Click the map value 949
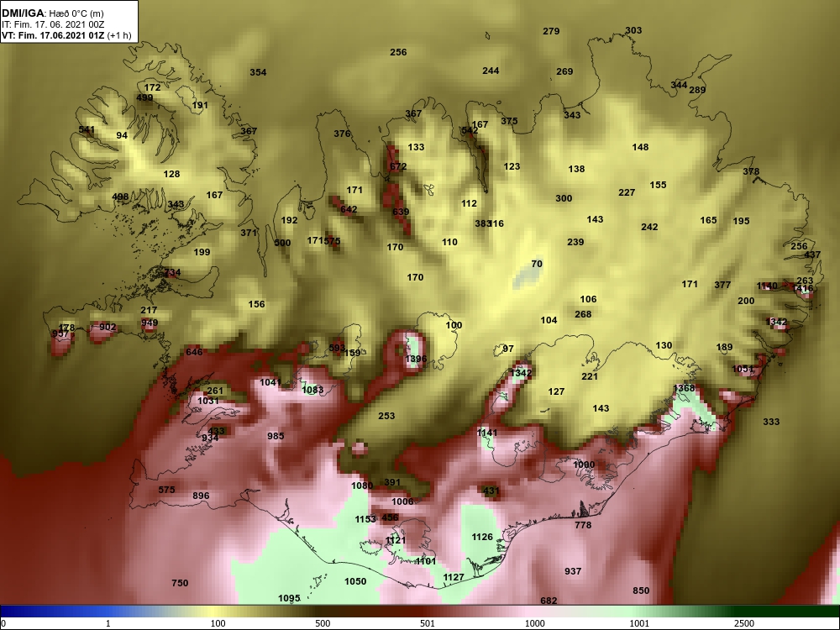The image size is (840, 630). tap(150, 323)
